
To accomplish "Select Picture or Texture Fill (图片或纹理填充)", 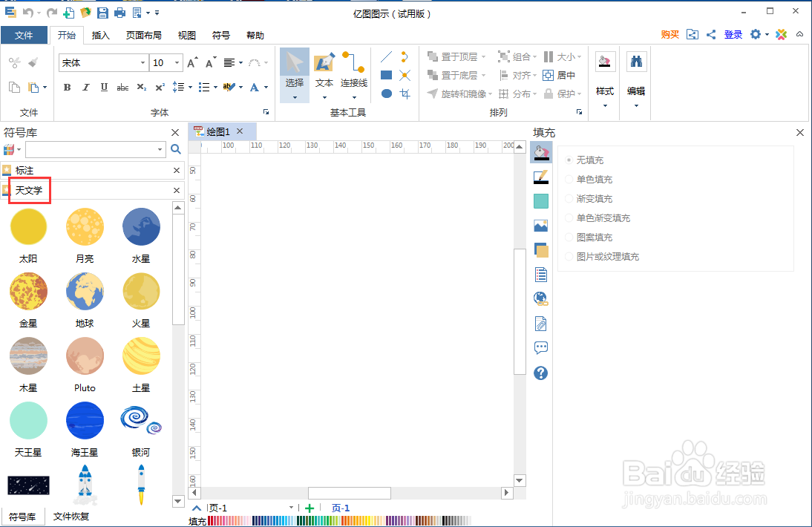I will point(602,256).
